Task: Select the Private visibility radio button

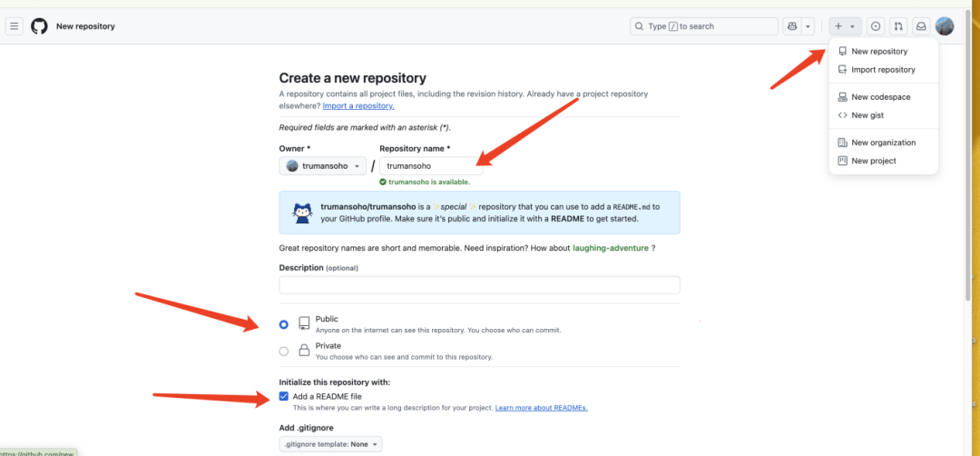Action: tap(284, 351)
